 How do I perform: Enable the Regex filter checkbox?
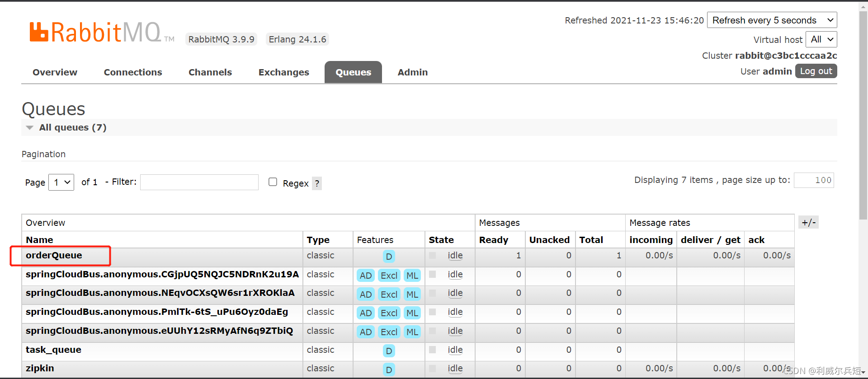point(273,182)
